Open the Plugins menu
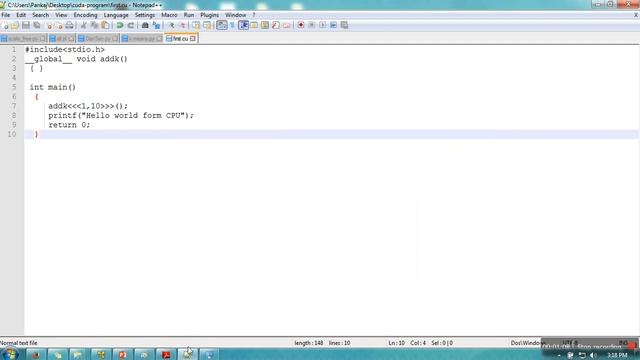Viewport: 640px width, 360px height. (x=209, y=15)
